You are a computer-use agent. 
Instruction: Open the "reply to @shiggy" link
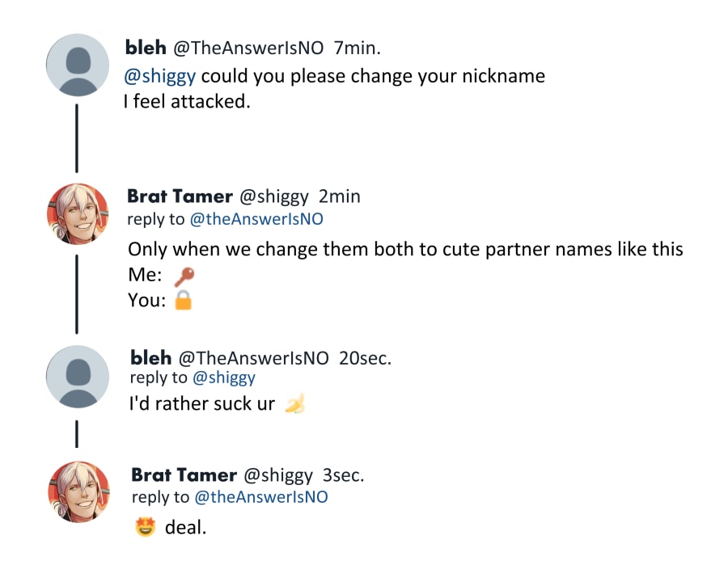pos(224,378)
